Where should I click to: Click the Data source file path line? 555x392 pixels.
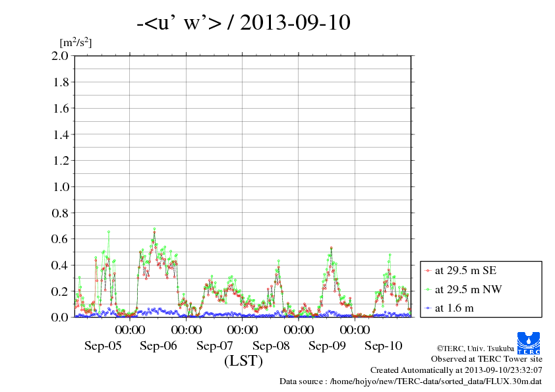411,381
